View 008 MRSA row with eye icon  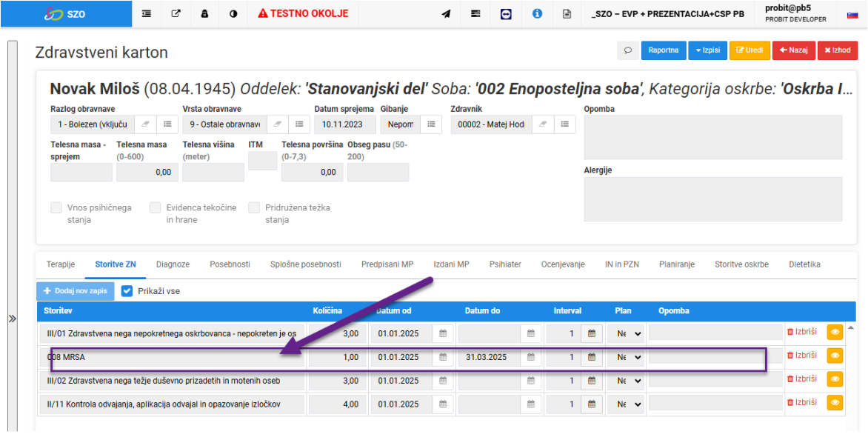(x=835, y=356)
